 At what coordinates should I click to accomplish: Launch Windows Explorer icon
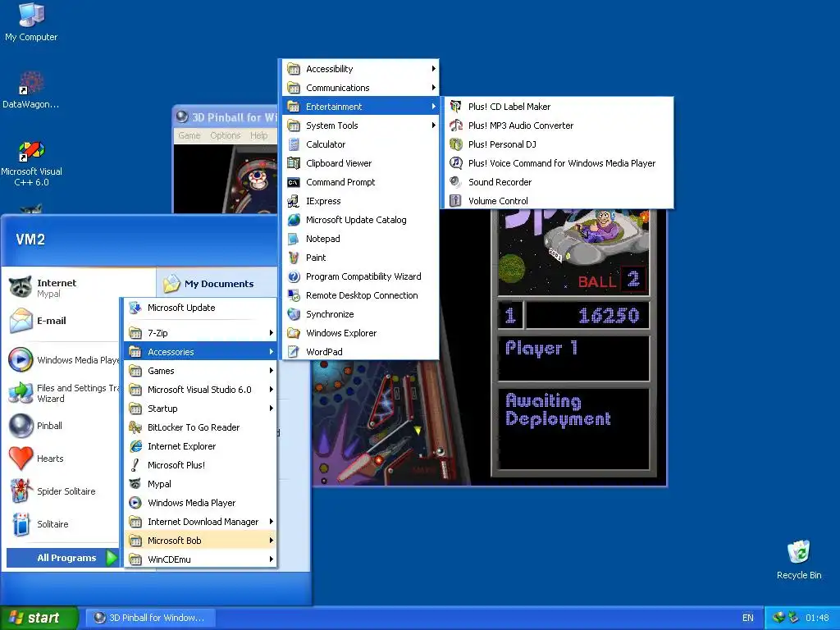point(293,333)
